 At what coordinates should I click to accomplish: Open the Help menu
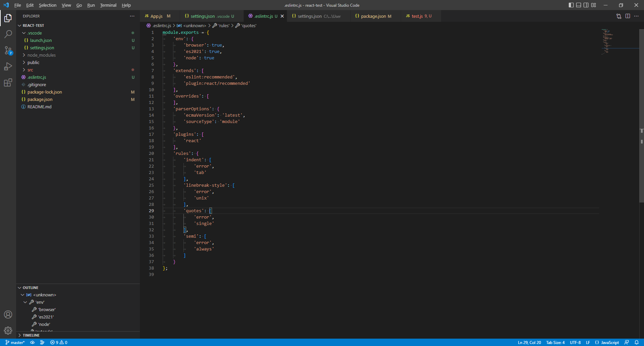(126, 5)
